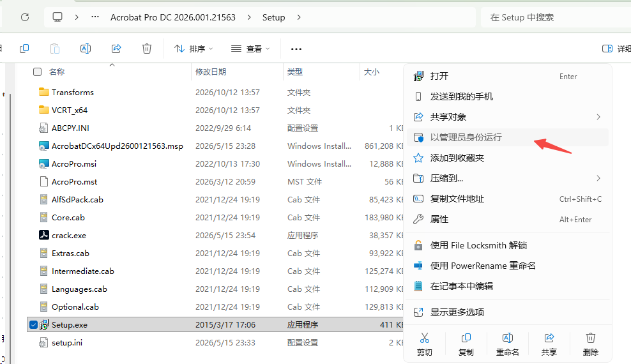Copy selected item using toolbar copy icon

[24, 49]
